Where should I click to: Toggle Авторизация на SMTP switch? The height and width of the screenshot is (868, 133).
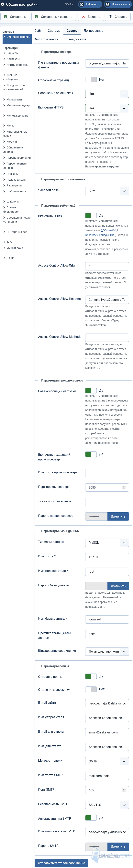pos(91,818)
